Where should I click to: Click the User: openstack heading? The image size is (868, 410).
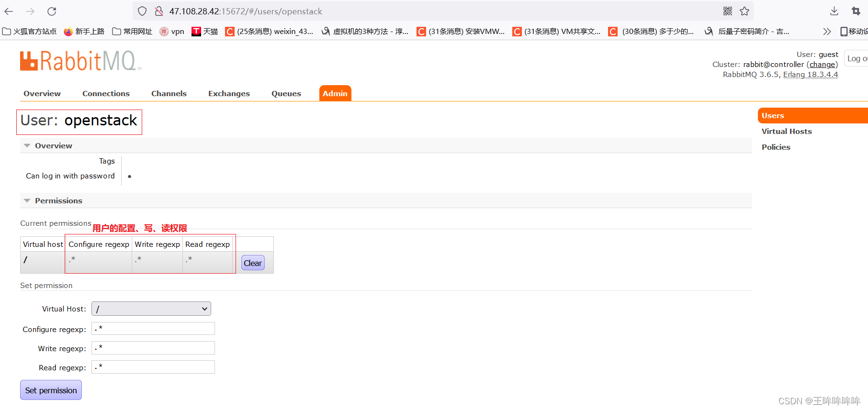point(79,121)
